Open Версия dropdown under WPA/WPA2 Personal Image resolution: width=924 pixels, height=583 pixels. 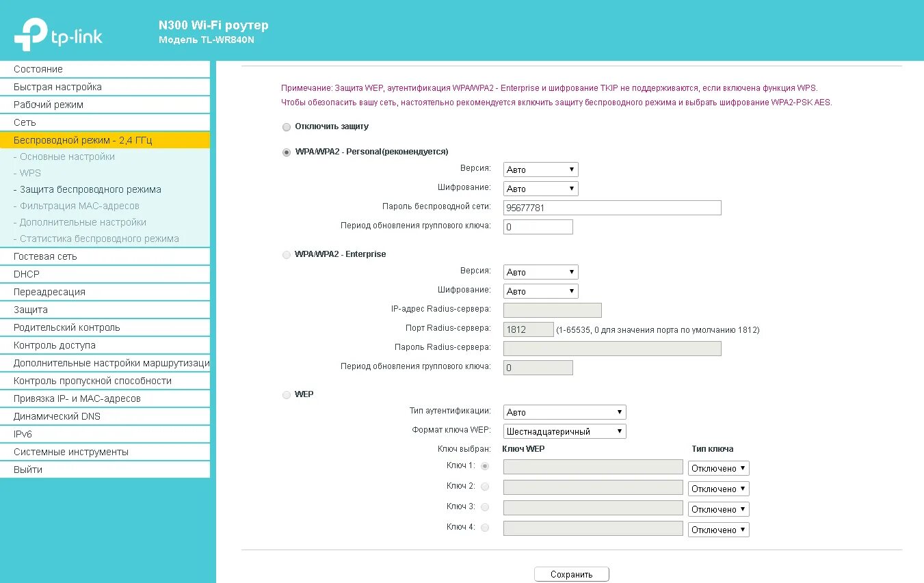click(541, 170)
